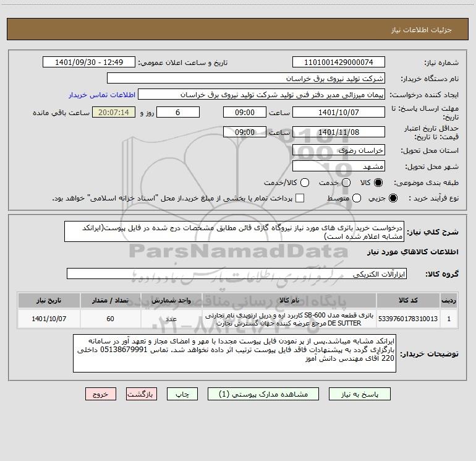Click the delivery city field مشهد

point(339,166)
